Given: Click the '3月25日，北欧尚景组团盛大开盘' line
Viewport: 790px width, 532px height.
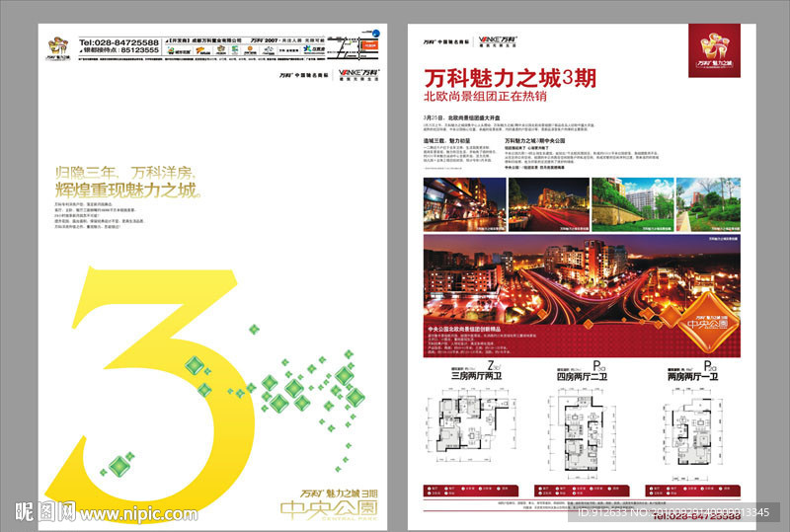Looking at the screenshot, I should [461, 116].
